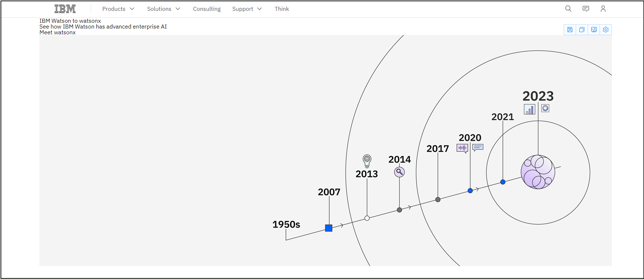This screenshot has height=279, width=644.
Task: Click the IBM logo
Action: (x=65, y=9)
